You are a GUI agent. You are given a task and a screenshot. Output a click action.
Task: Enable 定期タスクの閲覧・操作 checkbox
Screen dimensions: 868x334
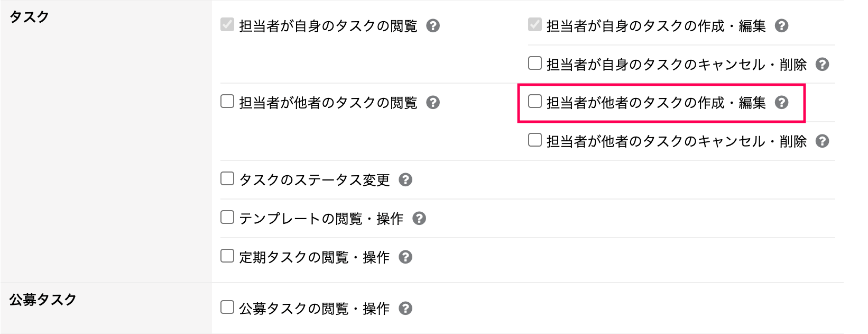pyautogui.click(x=227, y=256)
